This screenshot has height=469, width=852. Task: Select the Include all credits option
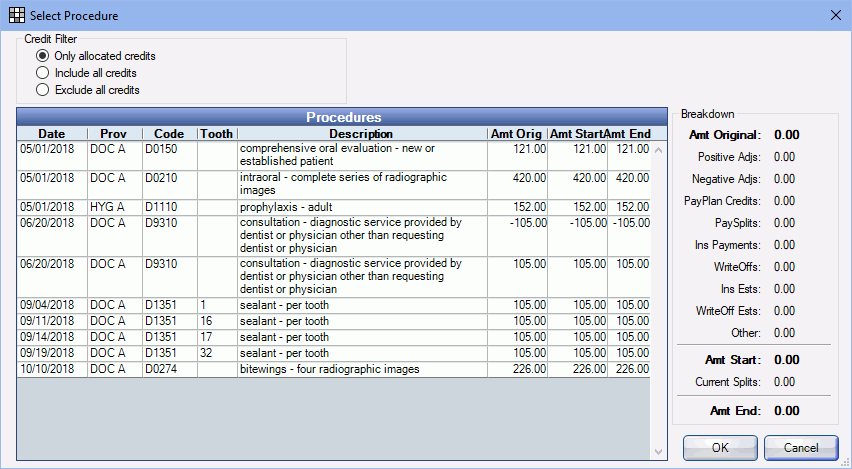click(x=86, y=73)
